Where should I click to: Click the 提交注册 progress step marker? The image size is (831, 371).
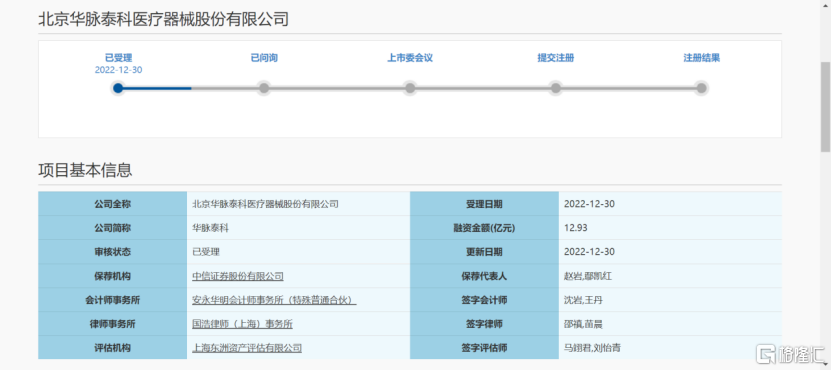[x=555, y=88]
